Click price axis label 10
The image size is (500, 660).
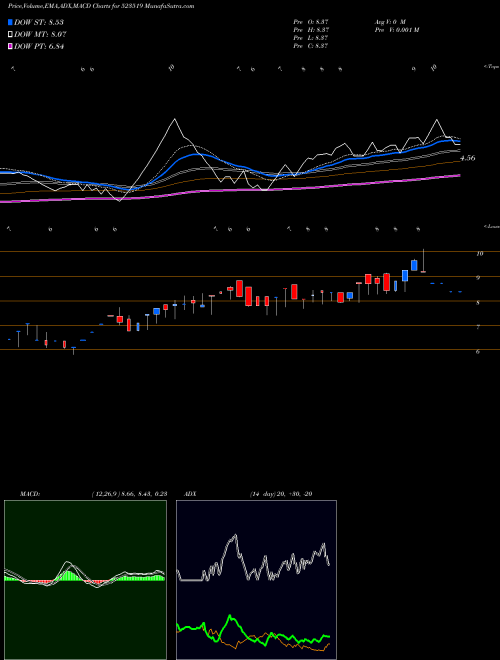[x=479, y=253]
